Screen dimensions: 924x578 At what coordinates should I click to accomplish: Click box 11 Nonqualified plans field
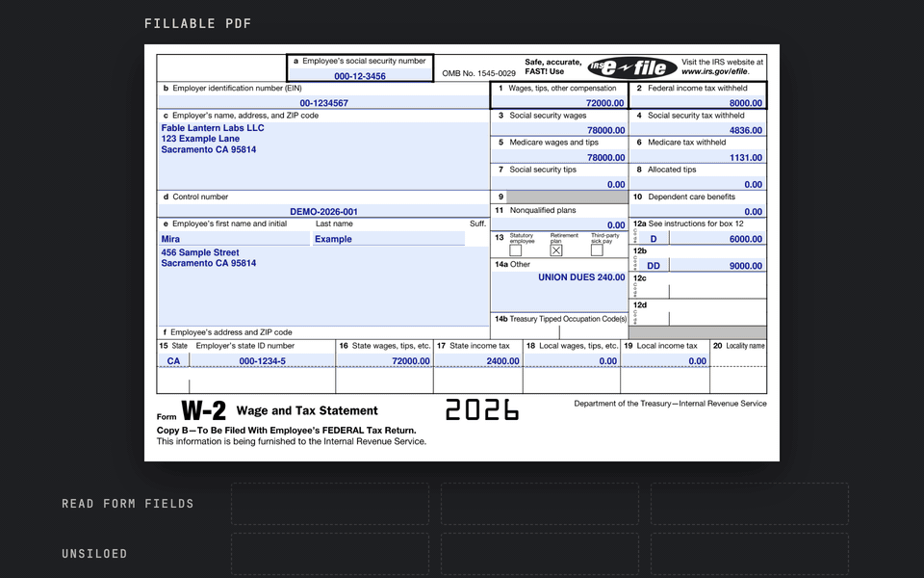pyautogui.click(x=558, y=224)
